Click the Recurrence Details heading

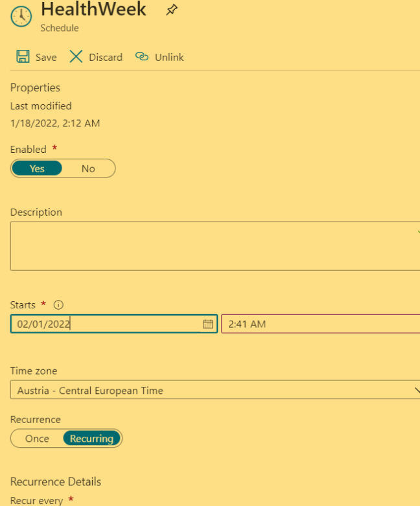point(56,481)
